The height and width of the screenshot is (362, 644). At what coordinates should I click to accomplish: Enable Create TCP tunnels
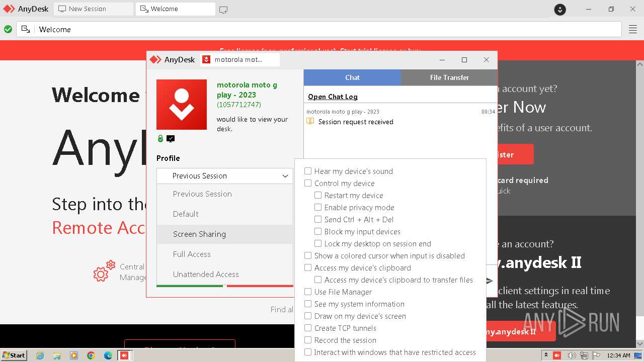click(308, 328)
